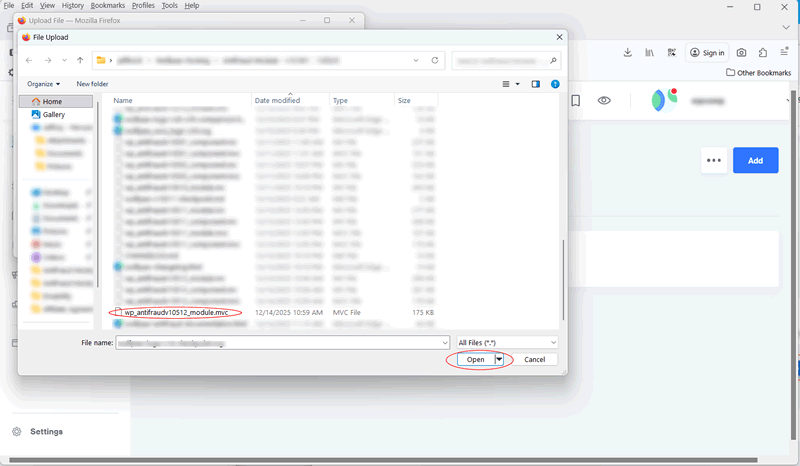Click the Cancel button
The height and width of the screenshot is (466, 800).
click(x=534, y=359)
